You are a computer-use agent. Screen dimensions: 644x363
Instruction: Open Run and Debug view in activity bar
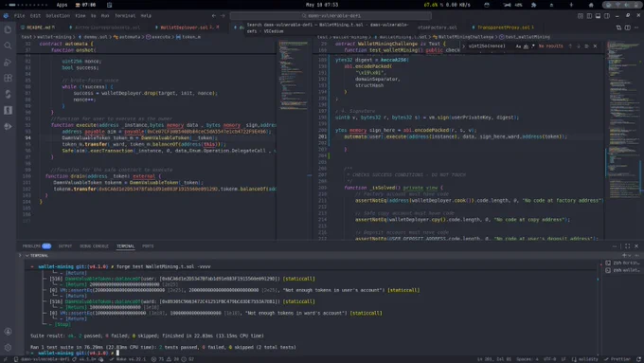8,62
